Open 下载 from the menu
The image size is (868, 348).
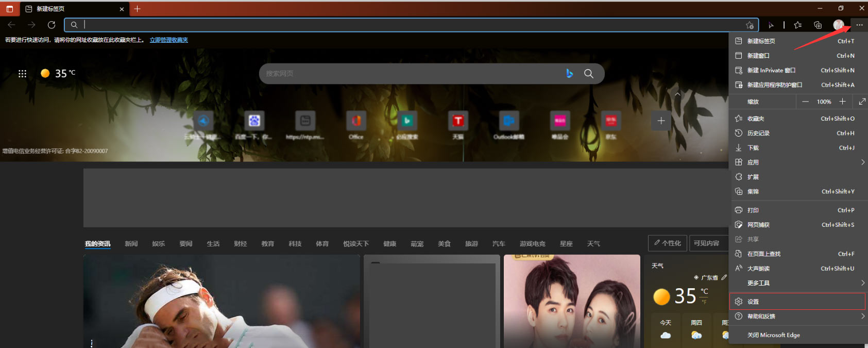797,147
